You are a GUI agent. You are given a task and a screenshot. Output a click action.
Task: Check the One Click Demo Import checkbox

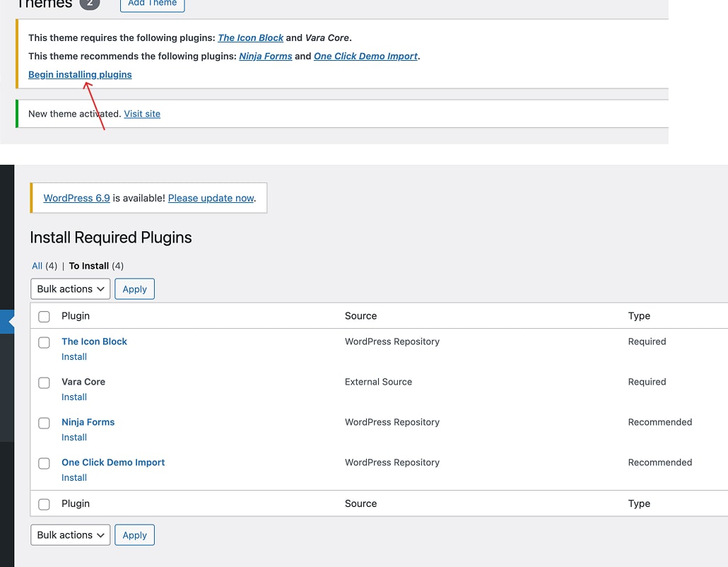pos(44,463)
